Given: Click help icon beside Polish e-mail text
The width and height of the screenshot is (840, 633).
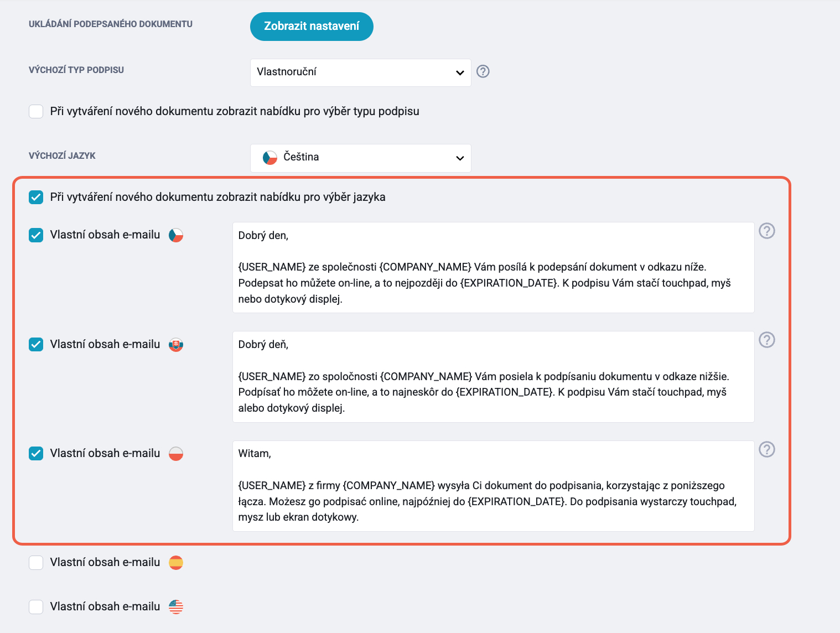Looking at the screenshot, I should pyautogui.click(x=767, y=449).
